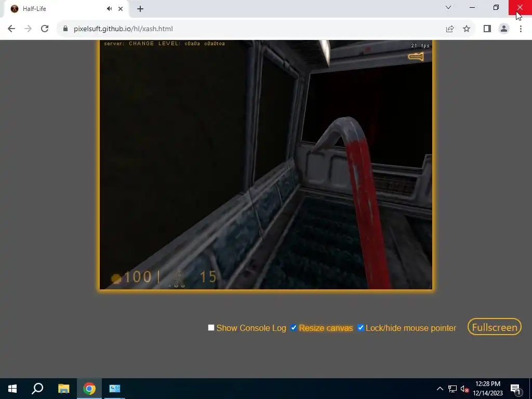
Task: Minimize the Chrome window
Action: point(472,7)
